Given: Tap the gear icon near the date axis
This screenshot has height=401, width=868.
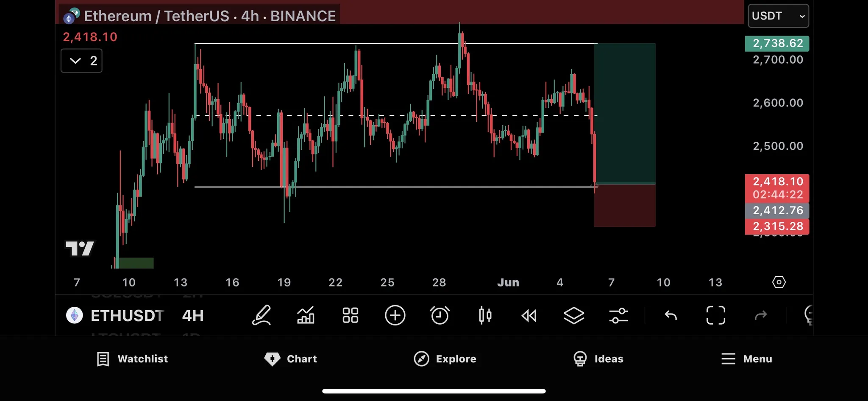Looking at the screenshot, I should pos(780,282).
